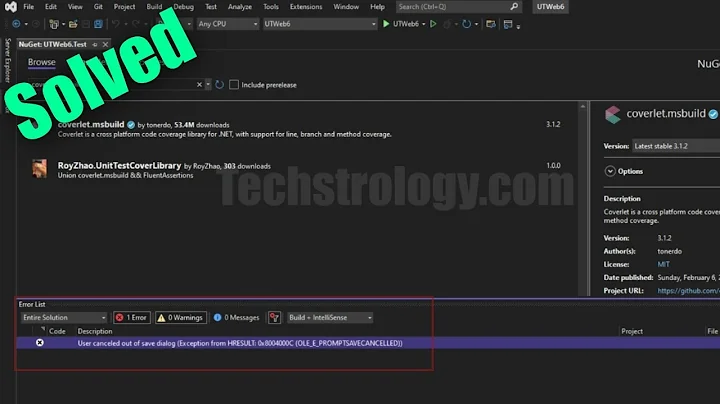This screenshot has height=404, width=720.
Task: Open the Edit menu
Action: (x=51, y=6)
